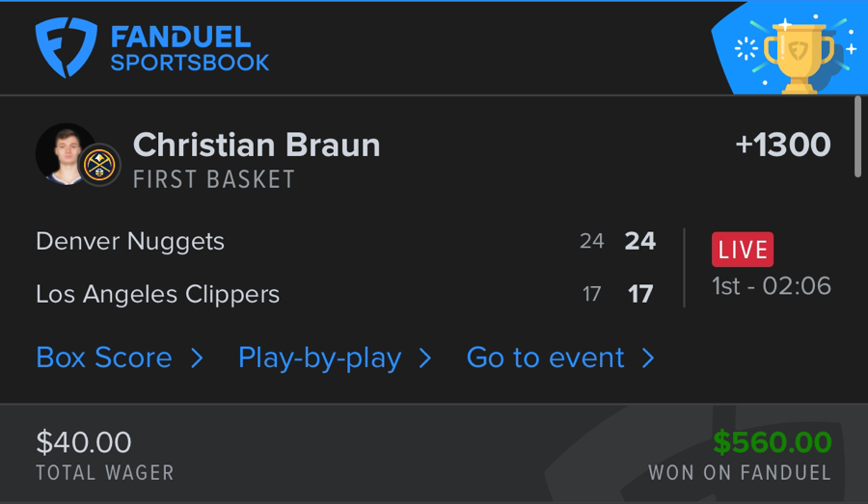868x504 pixels.
Task: Click the FanDuel shield logo
Action: pyautogui.click(x=67, y=48)
